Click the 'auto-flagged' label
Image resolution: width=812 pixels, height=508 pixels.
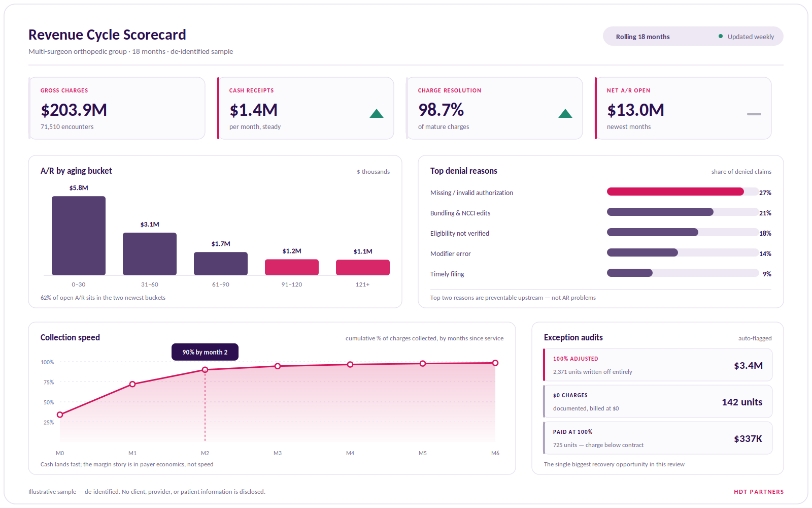point(755,338)
